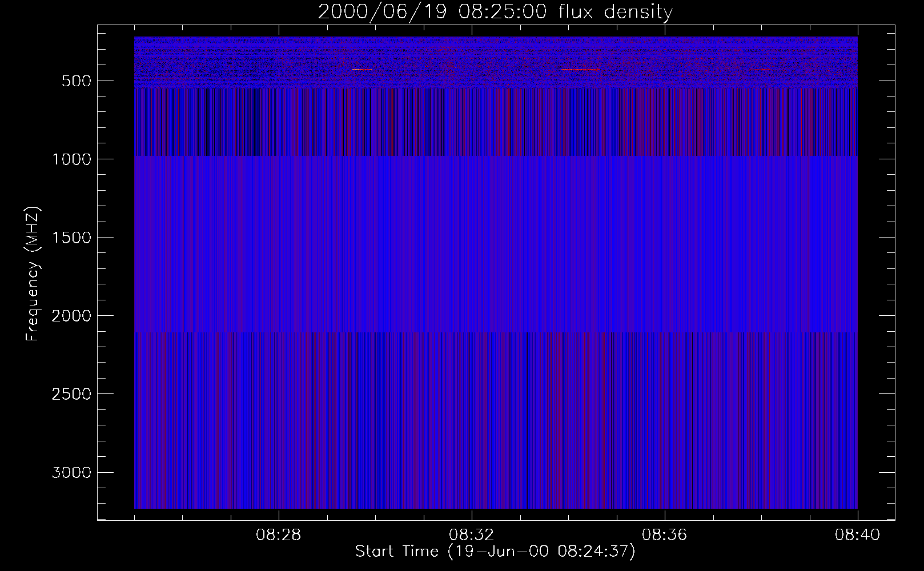The image size is (924, 571).
Task: Select the 1500 frequency tick label
Action: click(71, 238)
